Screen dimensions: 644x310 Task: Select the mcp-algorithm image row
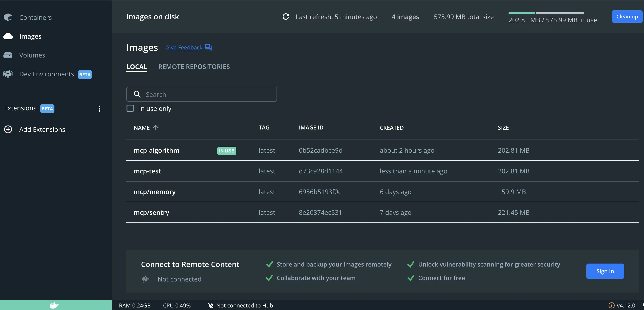[382, 150]
